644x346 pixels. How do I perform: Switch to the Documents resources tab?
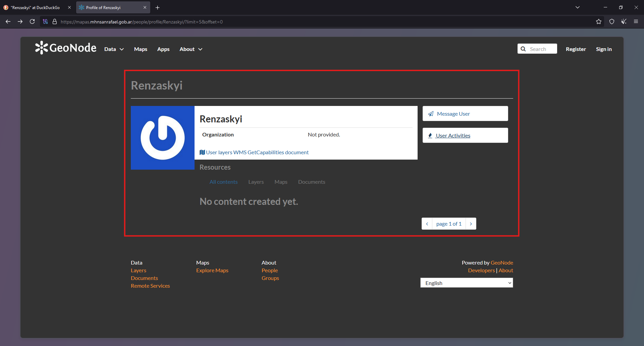pos(312,182)
